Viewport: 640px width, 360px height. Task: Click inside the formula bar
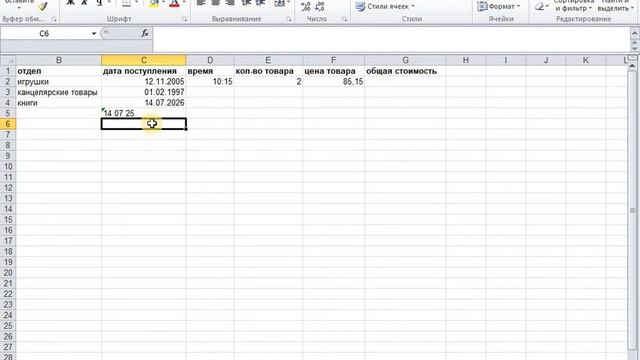(x=391, y=39)
